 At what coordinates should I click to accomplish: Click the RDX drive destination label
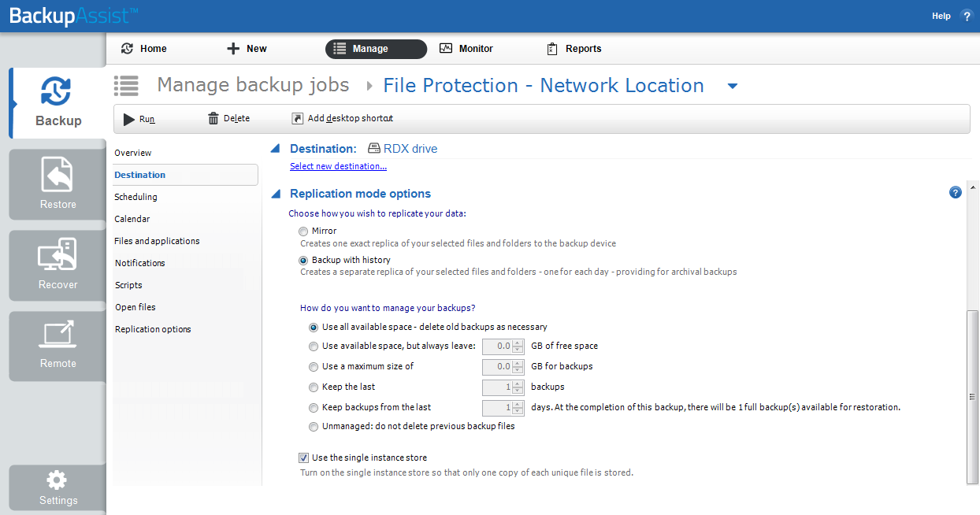pyautogui.click(x=403, y=148)
